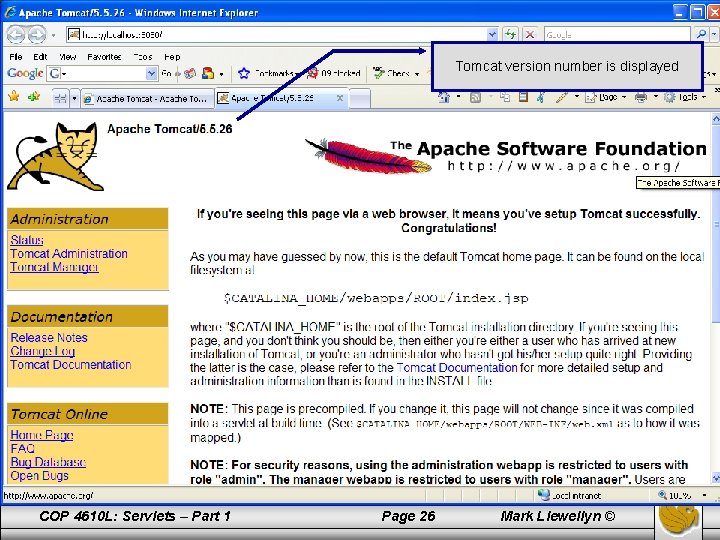
Task: Click Go on the Google toolbar
Action: tap(167, 73)
